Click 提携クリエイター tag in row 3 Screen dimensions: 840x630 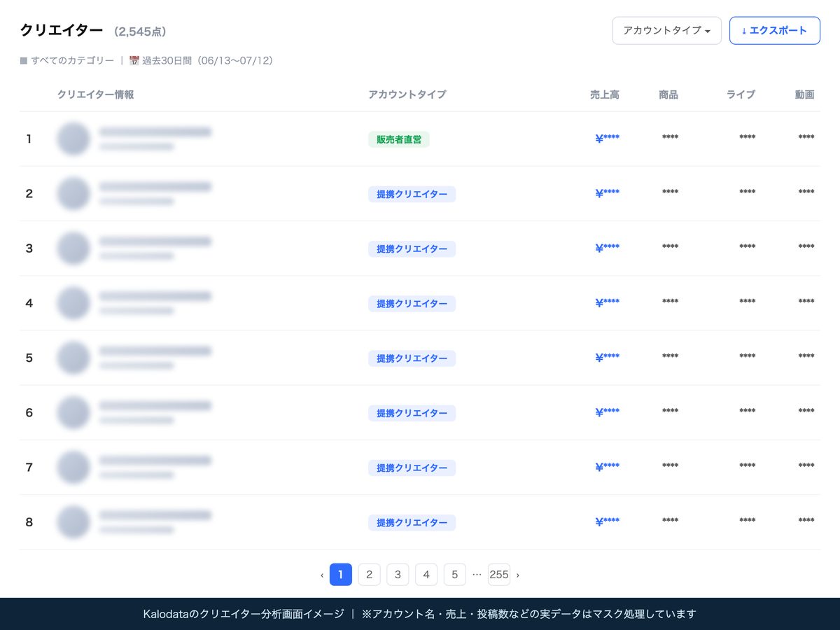tap(412, 248)
